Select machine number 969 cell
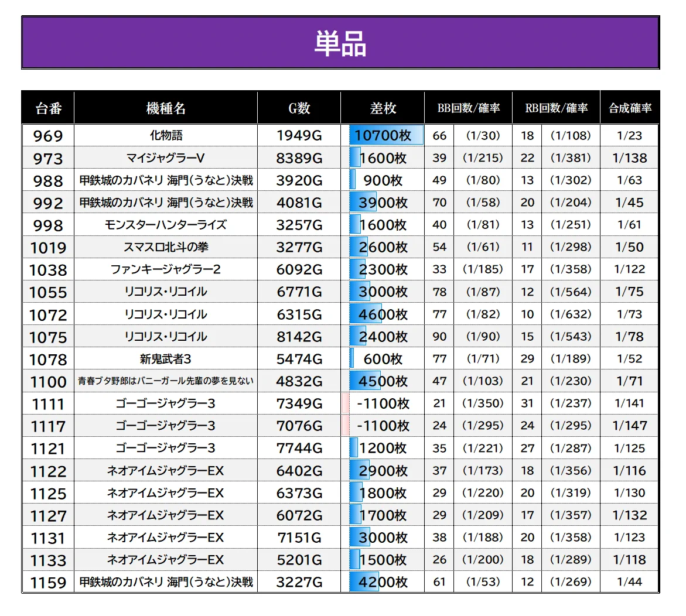 48,135
